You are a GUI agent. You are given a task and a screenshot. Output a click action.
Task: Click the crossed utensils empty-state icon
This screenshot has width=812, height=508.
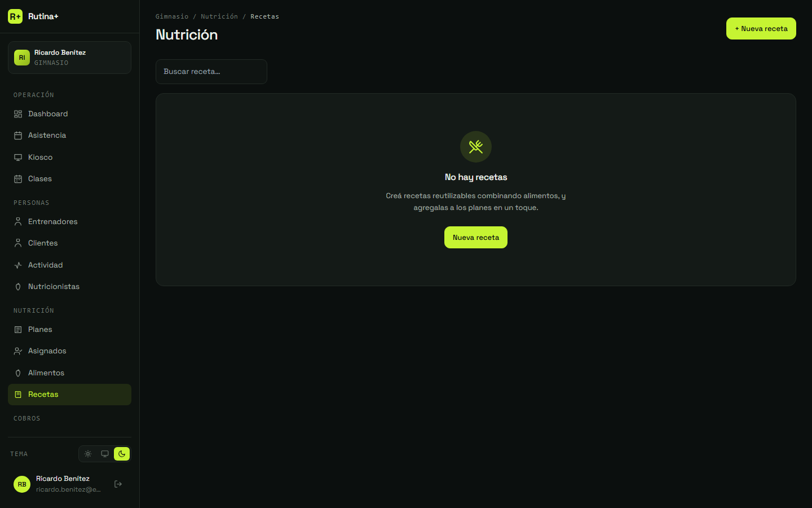coord(476,147)
